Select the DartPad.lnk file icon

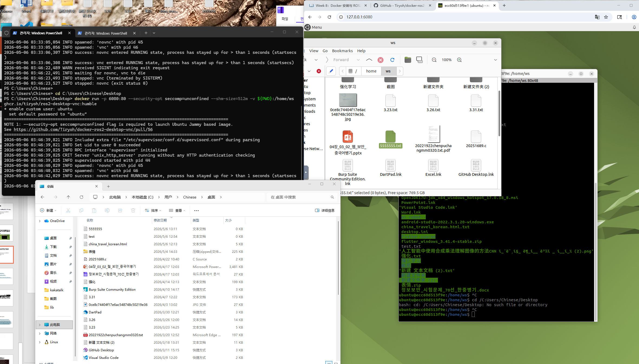(391, 168)
